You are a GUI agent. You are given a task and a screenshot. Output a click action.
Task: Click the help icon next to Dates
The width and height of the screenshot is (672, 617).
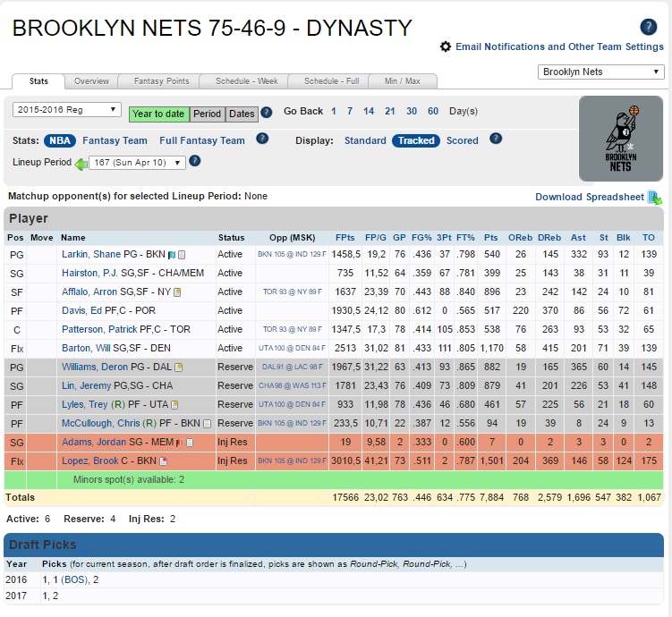coord(266,112)
